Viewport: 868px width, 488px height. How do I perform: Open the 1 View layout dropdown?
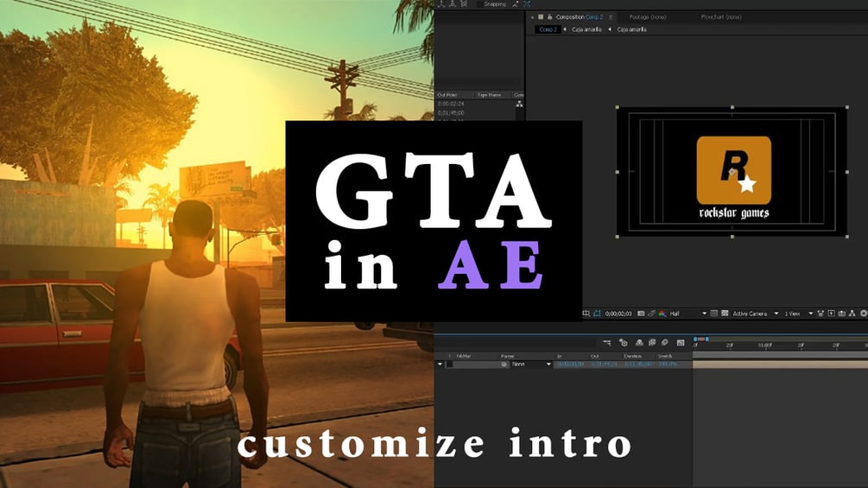(x=798, y=314)
